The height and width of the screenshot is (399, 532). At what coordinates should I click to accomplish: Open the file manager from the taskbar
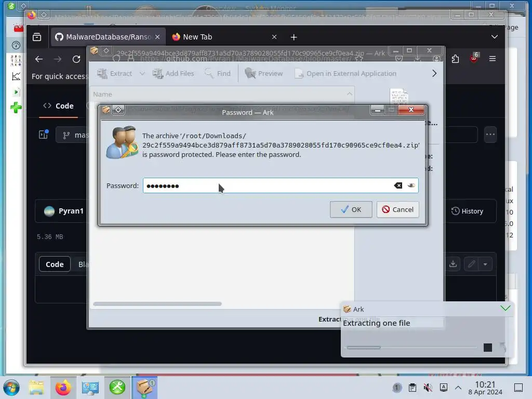pyautogui.click(x=36, y=388)
